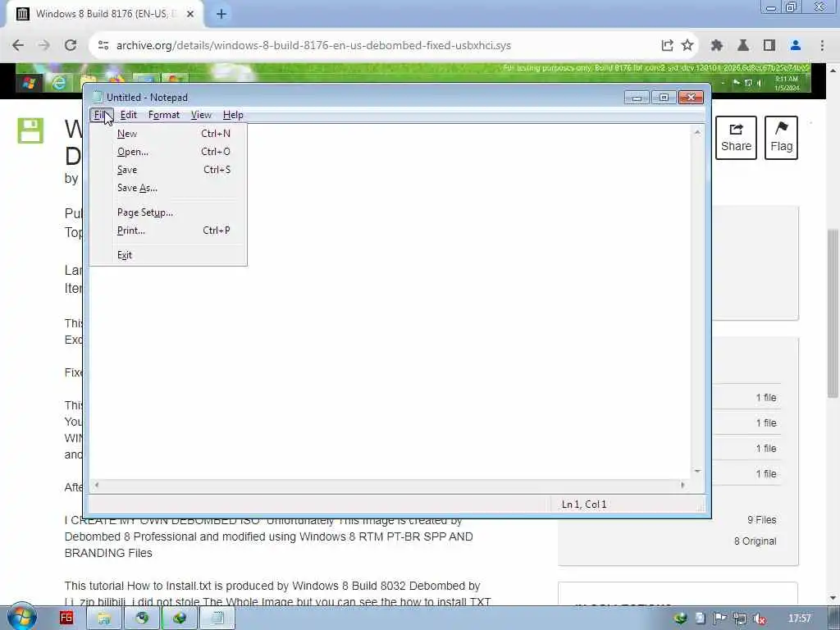Click the 8 Original link
This screenshot has height=630, width=840.
(755, 541)
